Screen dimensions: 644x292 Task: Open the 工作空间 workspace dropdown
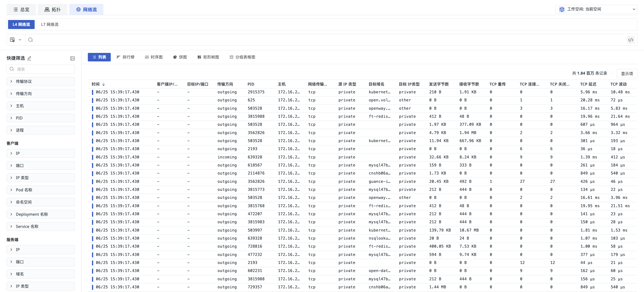tap(596, 9)
